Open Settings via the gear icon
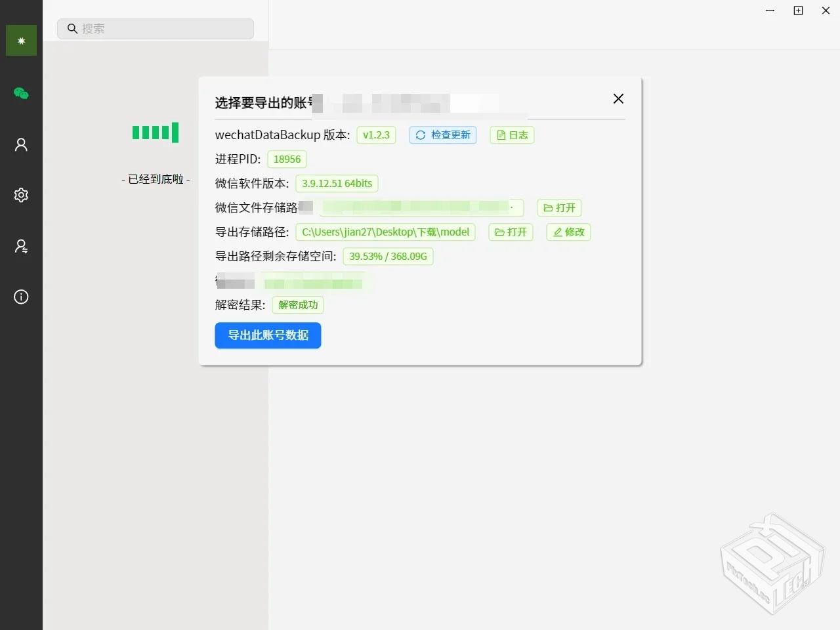Viewport: 840px width, 630px height. (21, 195)
